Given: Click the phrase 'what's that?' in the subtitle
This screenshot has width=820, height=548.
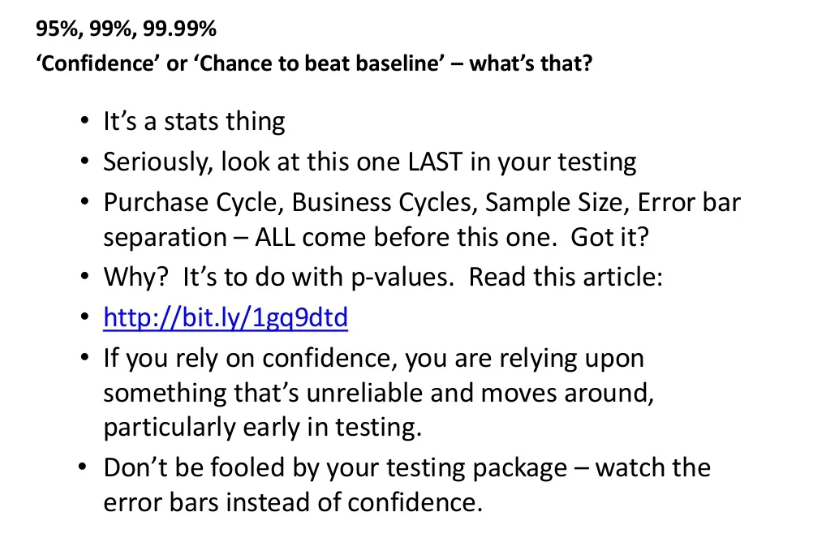Looking at the screenshot, I should pos(531,63).
